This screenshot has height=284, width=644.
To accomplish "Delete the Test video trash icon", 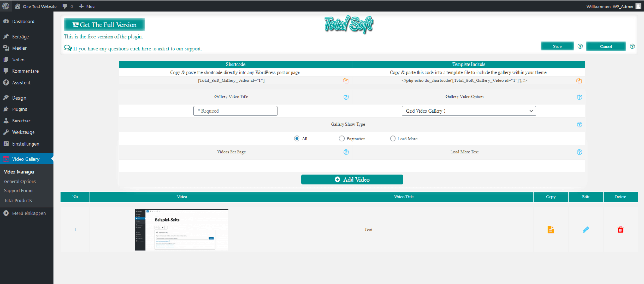I will coord(621,230).
